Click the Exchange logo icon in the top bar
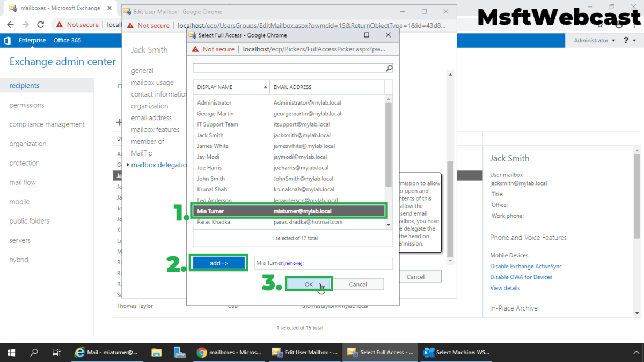Viewport: 644px width, 362px height. click(7, 40)
